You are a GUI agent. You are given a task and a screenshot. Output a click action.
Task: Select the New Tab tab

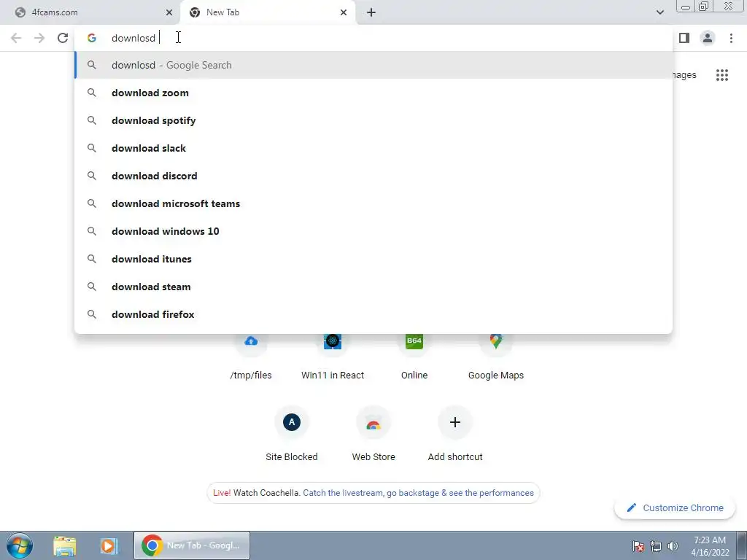[267, 12]
